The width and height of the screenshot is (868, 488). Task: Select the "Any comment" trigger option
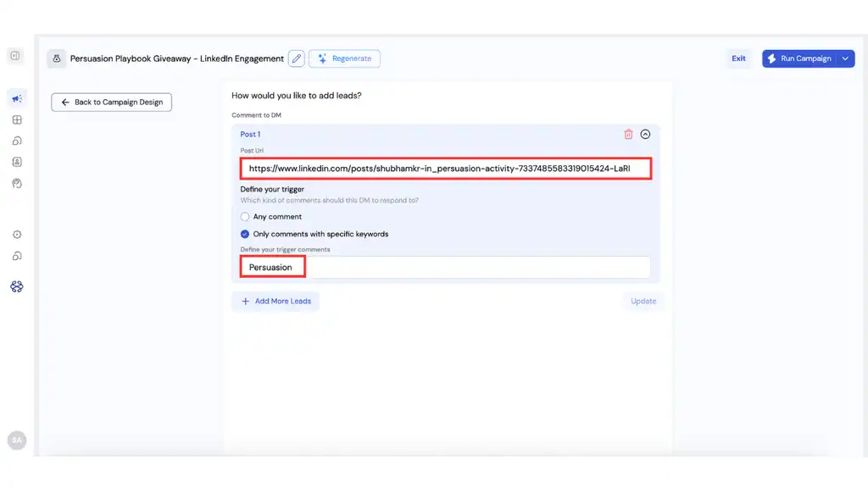[245, 217]
